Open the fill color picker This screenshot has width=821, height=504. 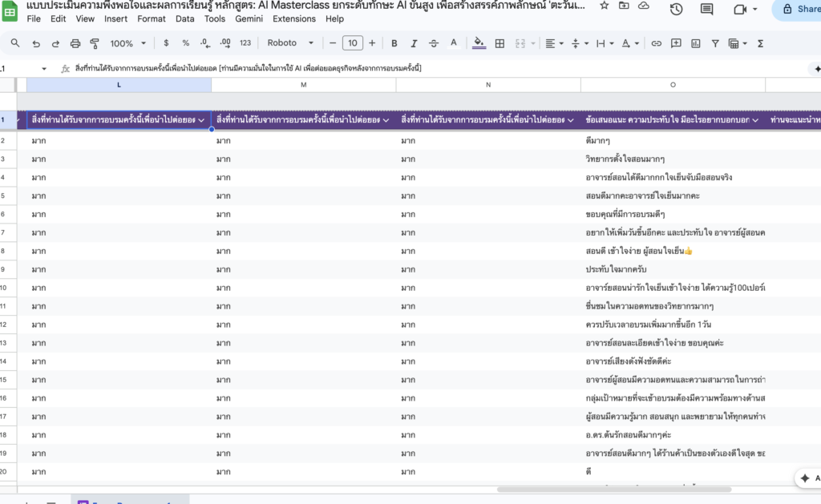479,43
